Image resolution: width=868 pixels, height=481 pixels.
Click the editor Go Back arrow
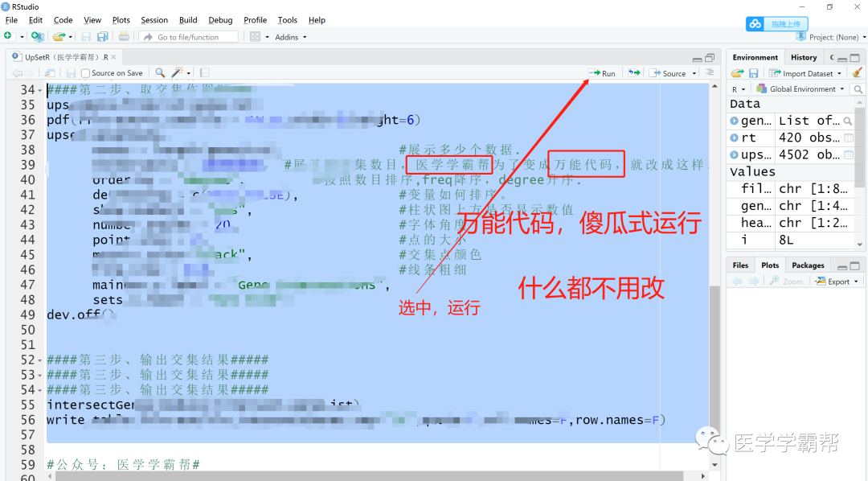[x=17, y=73]
